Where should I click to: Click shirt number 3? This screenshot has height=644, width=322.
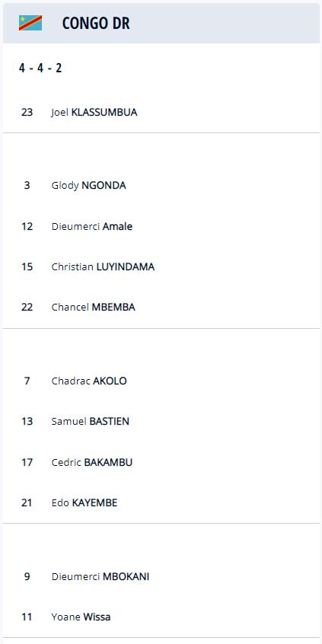(x=27, y=185)
